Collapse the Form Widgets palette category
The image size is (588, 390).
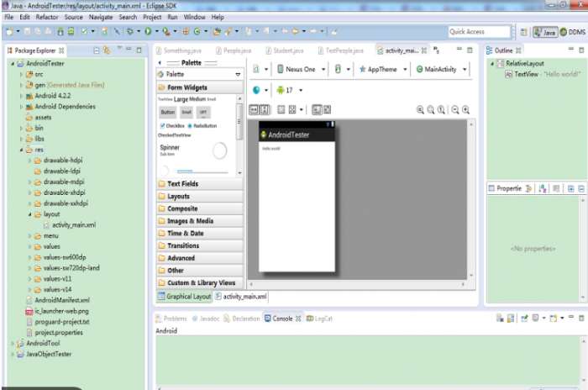(x=200, y=87)
